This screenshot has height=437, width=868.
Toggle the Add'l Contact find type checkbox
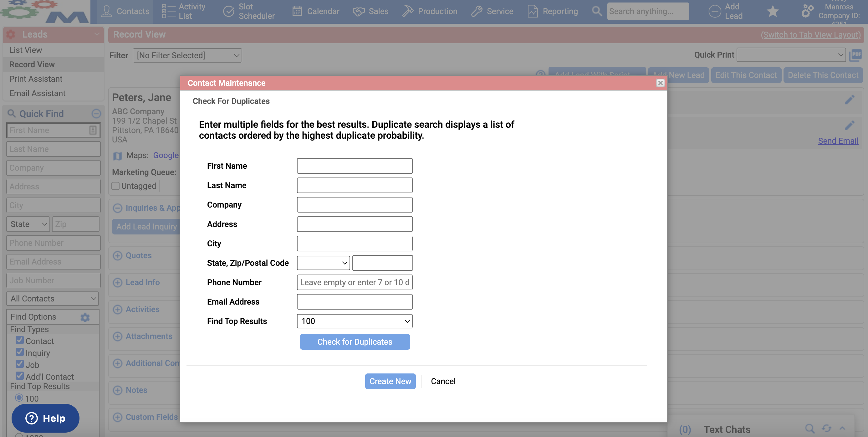19,376
